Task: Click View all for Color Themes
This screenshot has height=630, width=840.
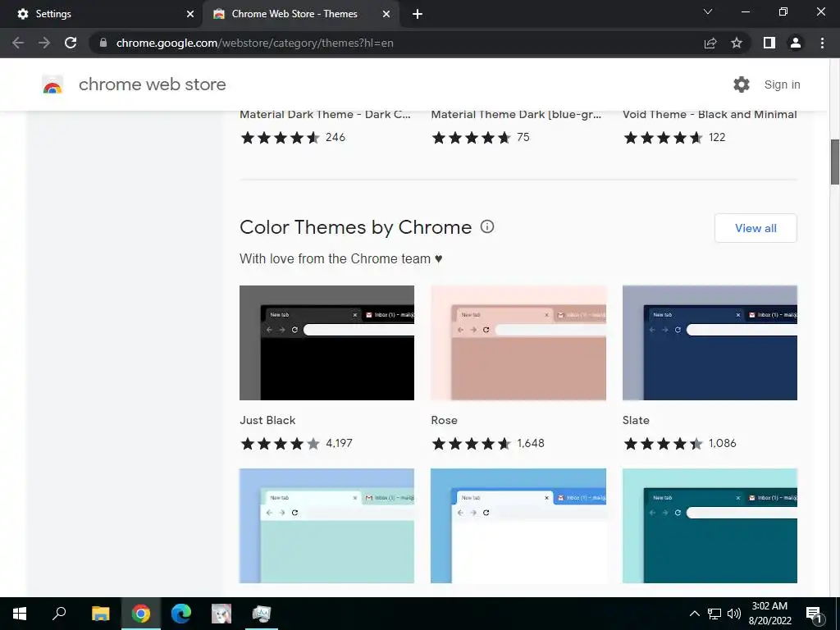Action: 756,228
